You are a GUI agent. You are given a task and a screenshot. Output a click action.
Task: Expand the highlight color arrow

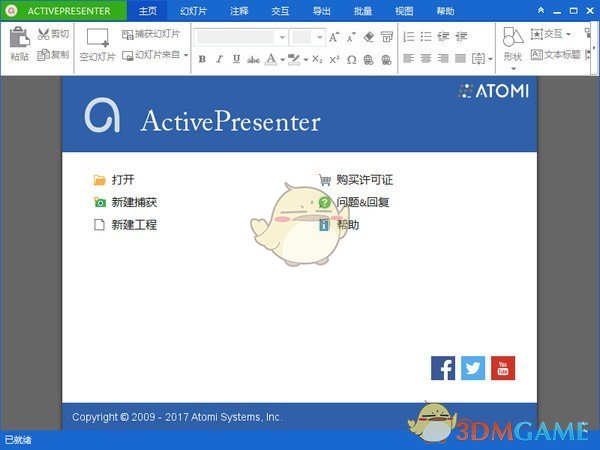(306, 59)
